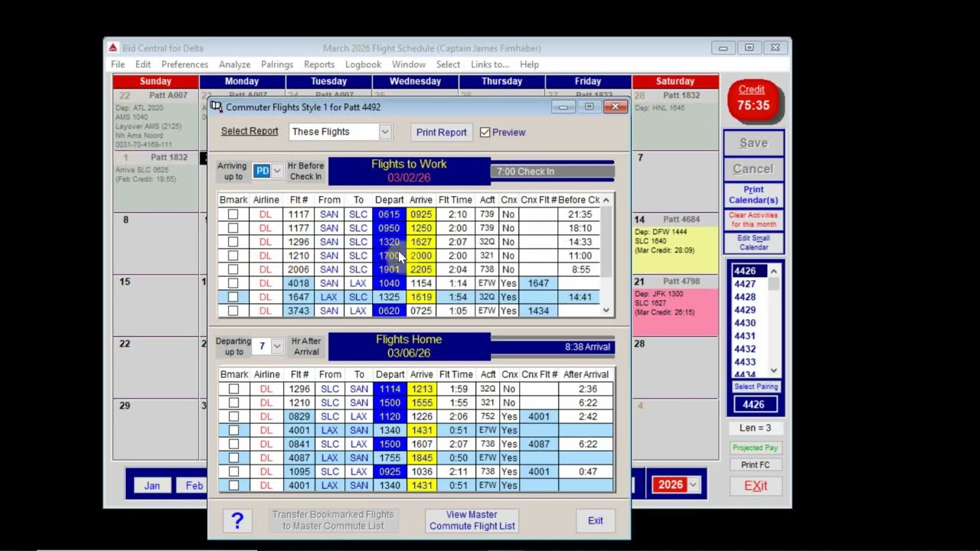Click Transfer Bookmarked Flights to Master Commute List
The width and height of the screenshot is (980, 551).
333,520
